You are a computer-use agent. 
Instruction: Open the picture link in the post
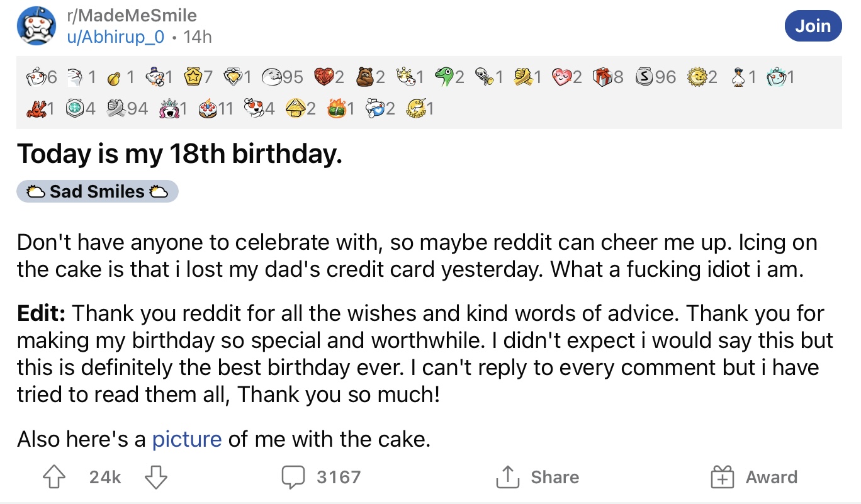coord(187,439)
